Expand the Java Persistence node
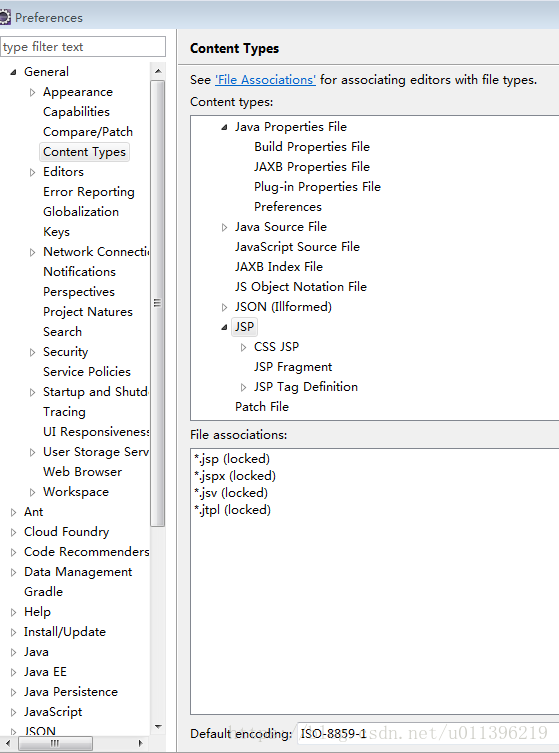 (13, 692)
